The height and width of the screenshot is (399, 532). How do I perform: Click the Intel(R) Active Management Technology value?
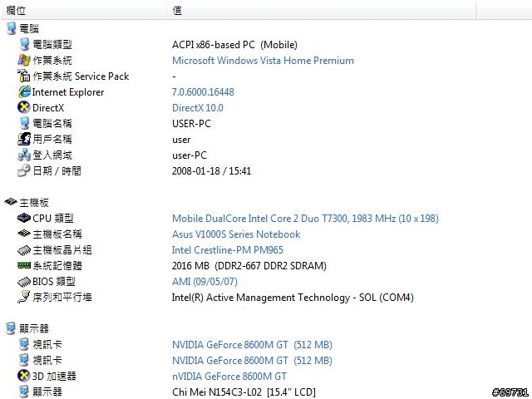click(293, 298)
